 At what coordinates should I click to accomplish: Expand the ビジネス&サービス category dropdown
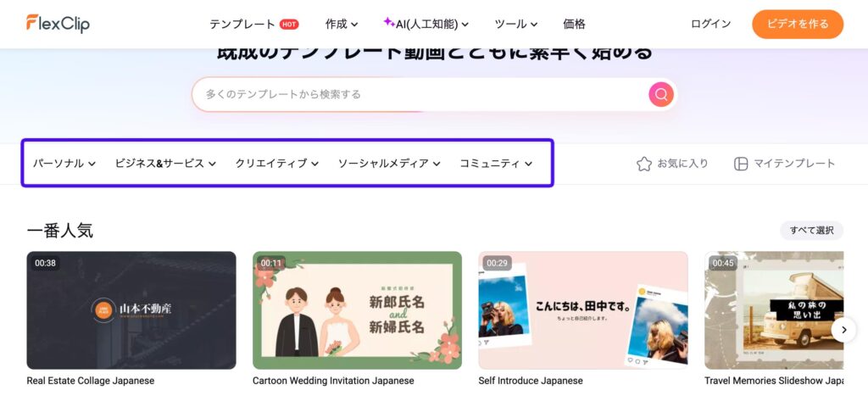click(165, 164)
